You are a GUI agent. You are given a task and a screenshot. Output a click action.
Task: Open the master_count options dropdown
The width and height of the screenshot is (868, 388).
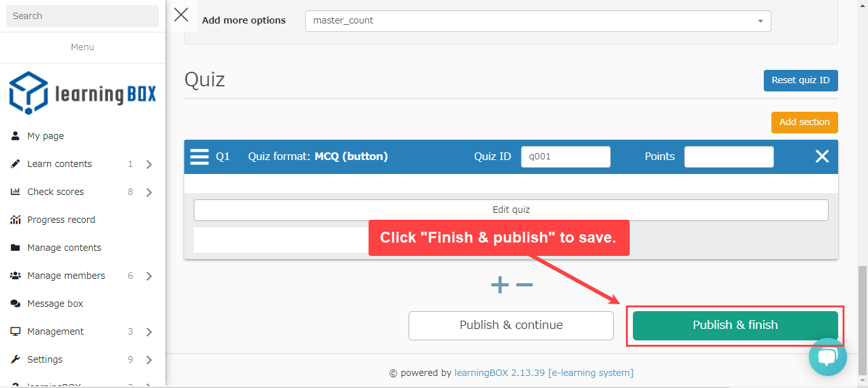pos(538,20)
